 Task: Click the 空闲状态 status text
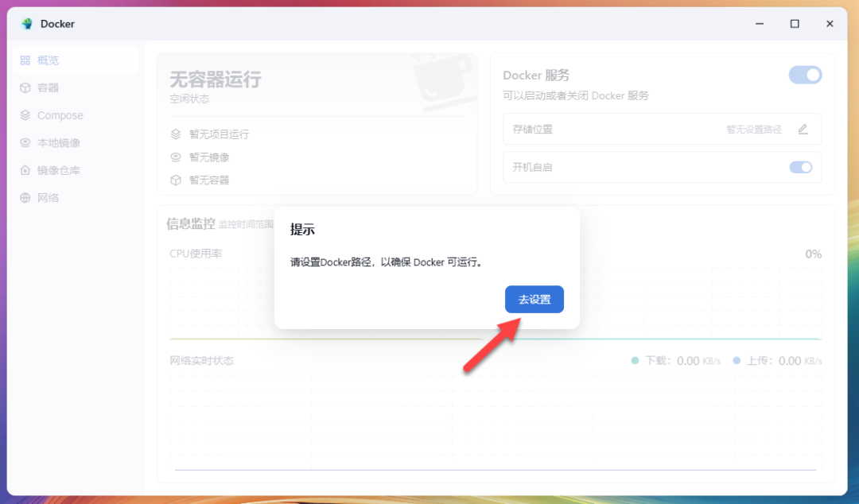[x=189, y=99]
